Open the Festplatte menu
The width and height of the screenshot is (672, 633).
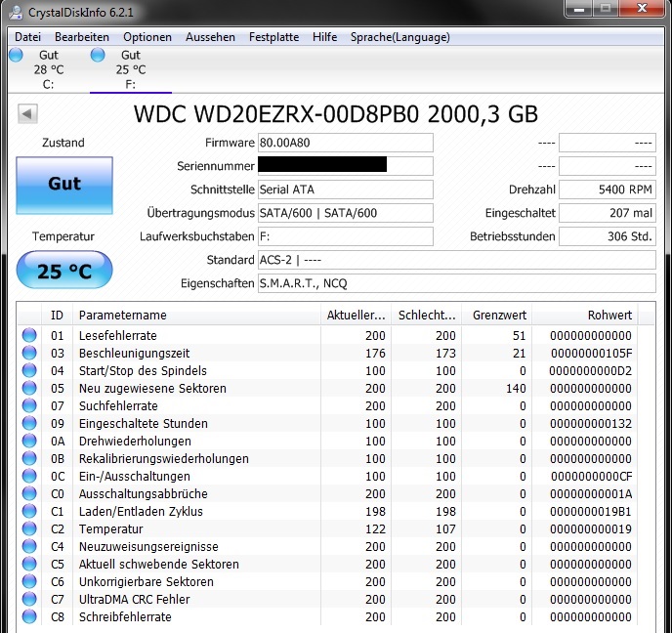tap(273, 37)
